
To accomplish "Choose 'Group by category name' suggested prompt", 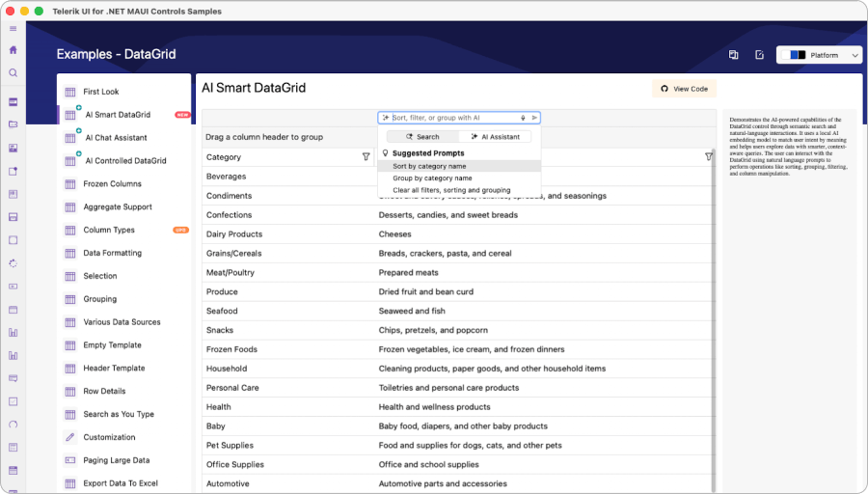I will [x=459, y=178].
